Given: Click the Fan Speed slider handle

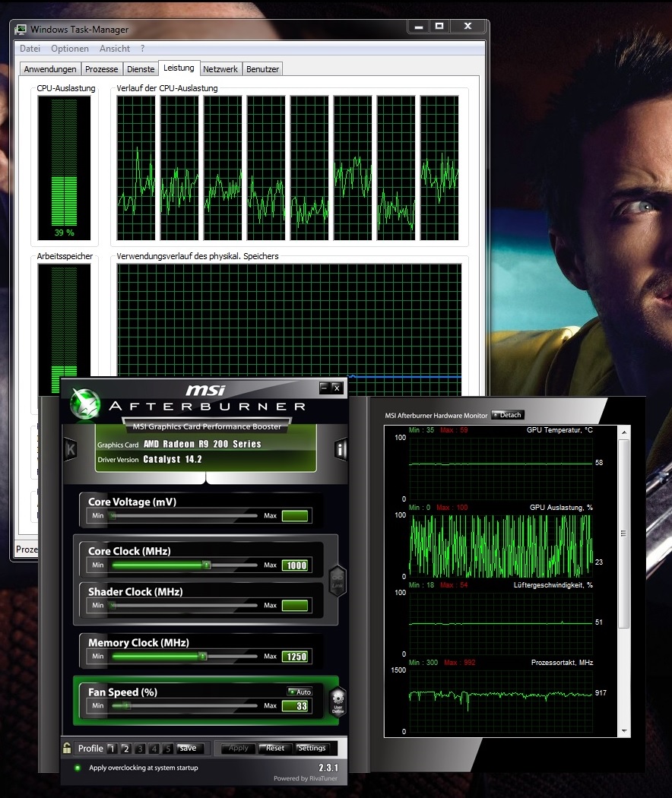Looking at the screenshot, I should point(127,705).
